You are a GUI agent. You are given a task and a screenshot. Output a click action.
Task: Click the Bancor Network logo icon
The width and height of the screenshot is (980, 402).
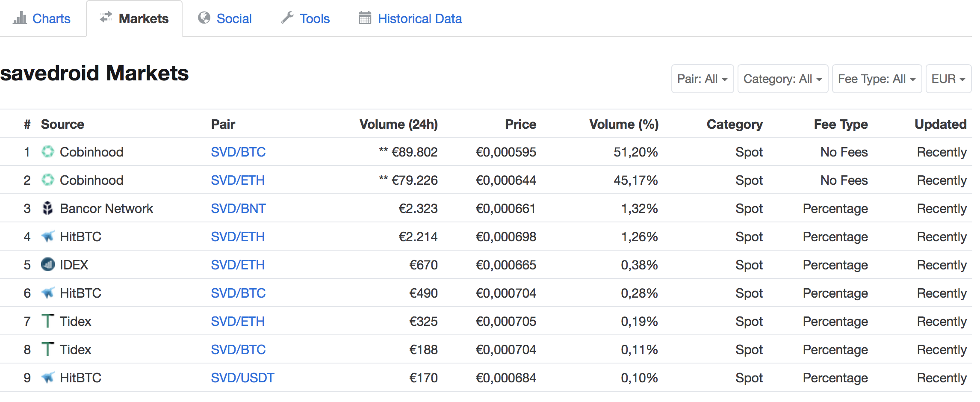pyautogui.click(x=48, y=208)
